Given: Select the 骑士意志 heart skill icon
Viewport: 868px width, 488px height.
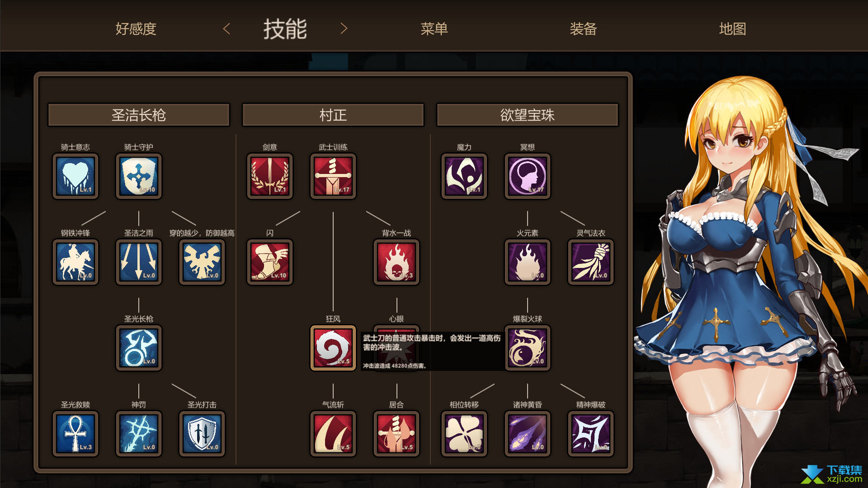Looking at the screenshot, I should click(x=75, y=176).
